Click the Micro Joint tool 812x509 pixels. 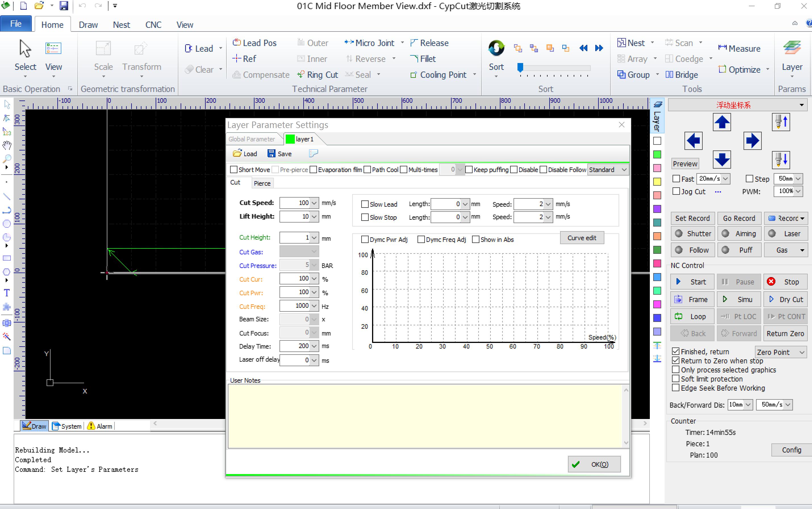click(370, 43)
